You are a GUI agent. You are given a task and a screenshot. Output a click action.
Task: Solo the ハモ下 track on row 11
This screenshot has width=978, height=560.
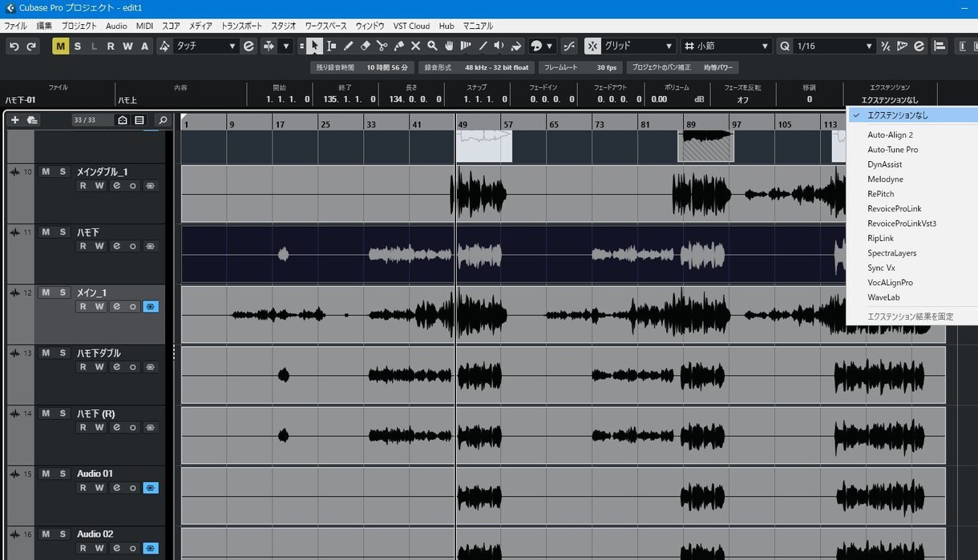63,232
